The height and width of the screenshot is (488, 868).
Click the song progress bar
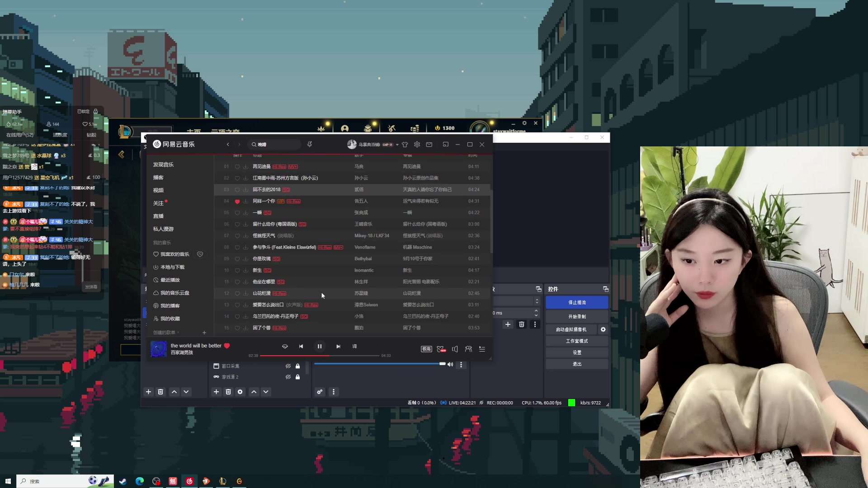pos(319,356)
